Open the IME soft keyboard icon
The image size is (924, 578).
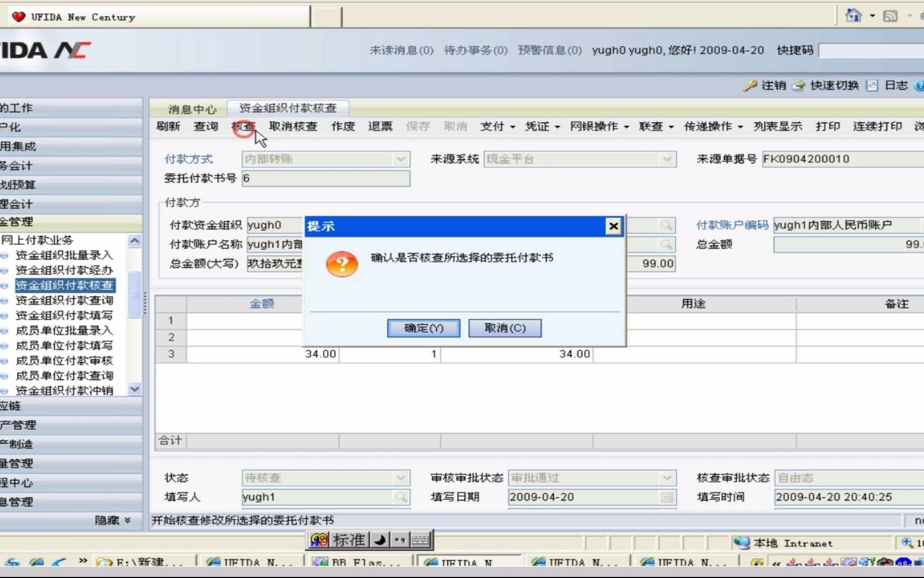[420, 540]
